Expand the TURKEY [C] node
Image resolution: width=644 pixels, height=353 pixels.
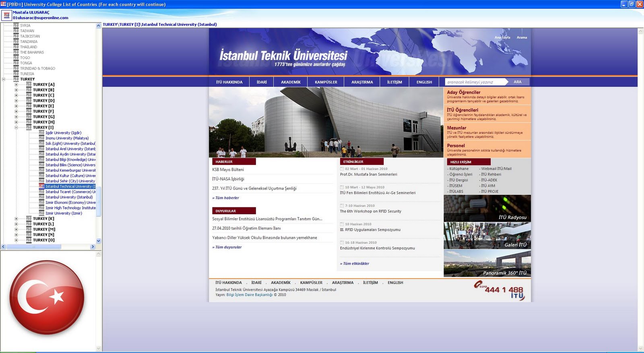click(x=17, y=95)
